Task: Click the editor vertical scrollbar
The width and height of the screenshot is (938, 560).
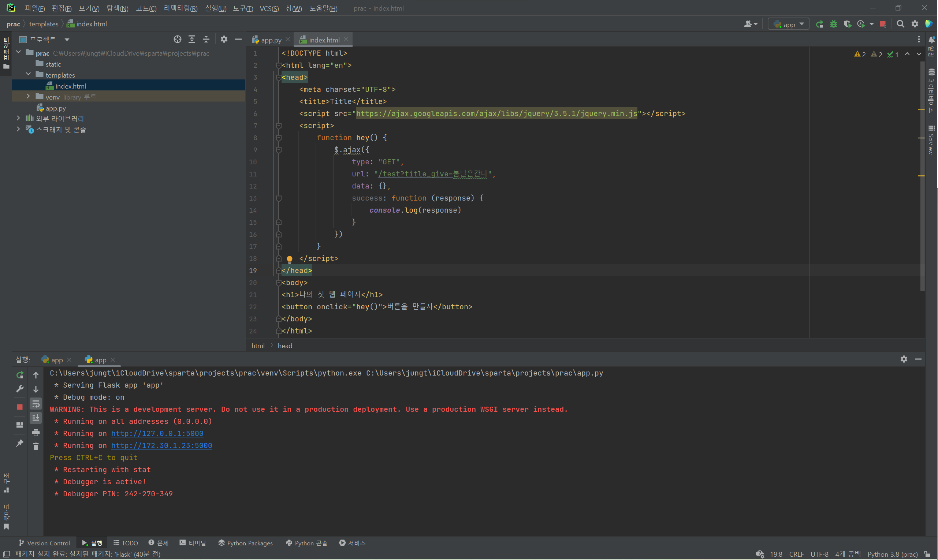Action: coord(922,177)
